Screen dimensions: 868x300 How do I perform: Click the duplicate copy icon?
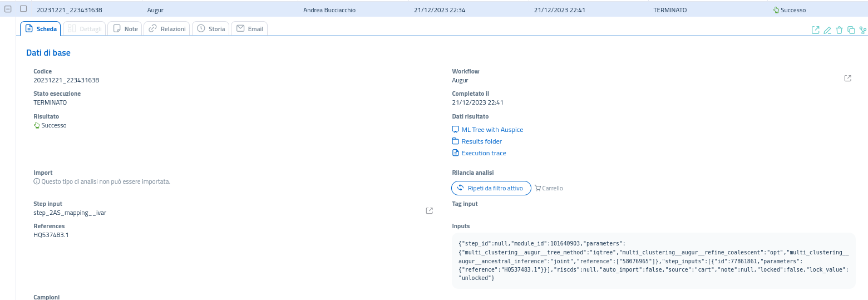[x=851, y=30]
